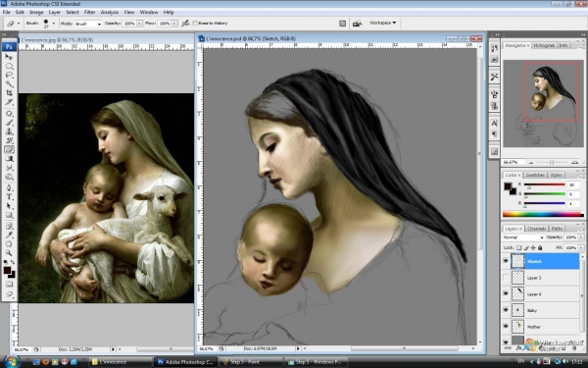588x368 pixels.
Task: Select the Zoom tool
Action: pyautogui.click(x=9, y=253)
